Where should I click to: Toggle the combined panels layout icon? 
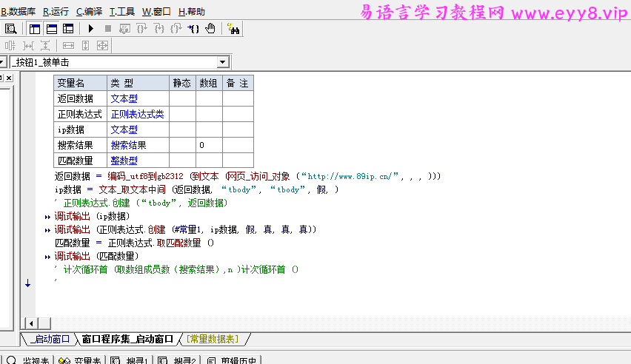68,29
